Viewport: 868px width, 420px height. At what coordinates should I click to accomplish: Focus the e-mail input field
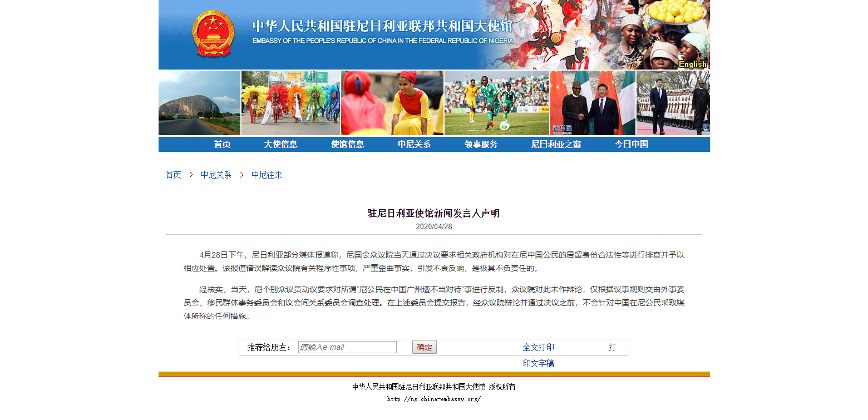pyautogui.click(x=347, y=347)
